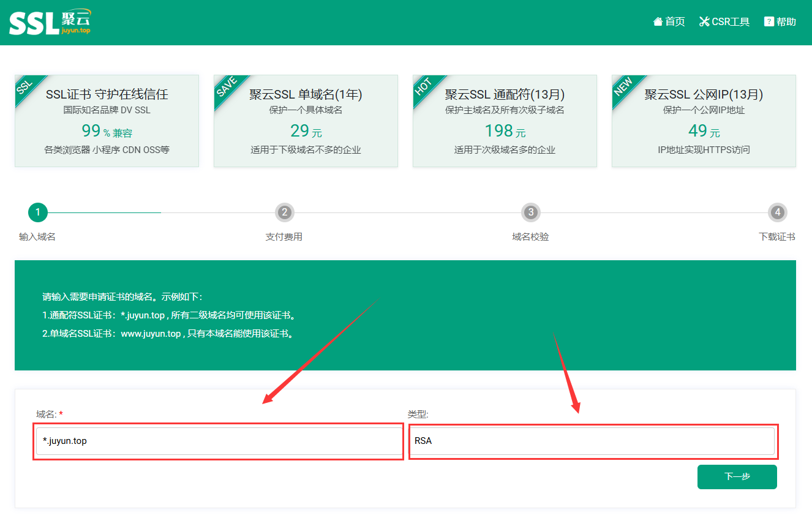Click step 4 circle 下载证书
The width and height of the screenshot is (812, 518).
(x=777, y=212)
